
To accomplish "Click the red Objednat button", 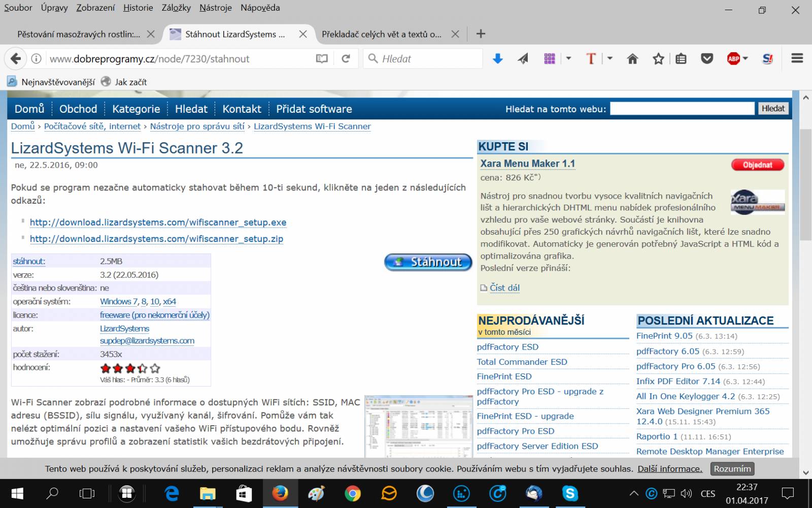I will [758, 165].
